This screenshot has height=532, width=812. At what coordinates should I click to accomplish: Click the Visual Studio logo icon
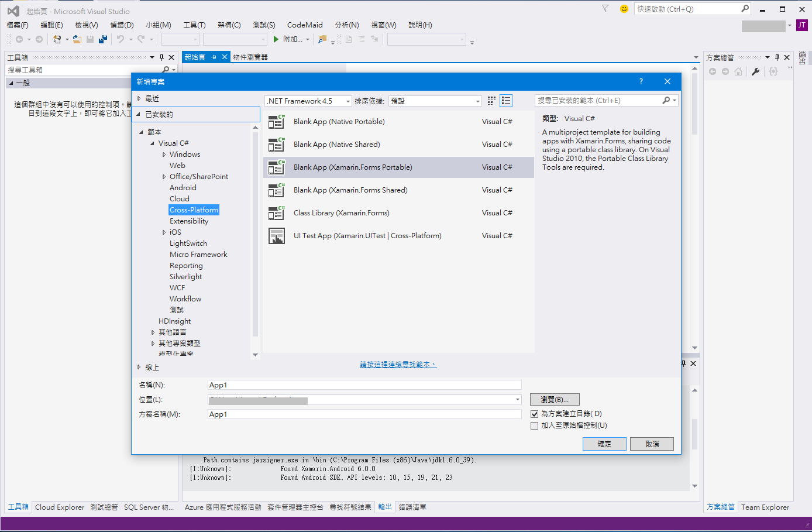coord(13,11)
